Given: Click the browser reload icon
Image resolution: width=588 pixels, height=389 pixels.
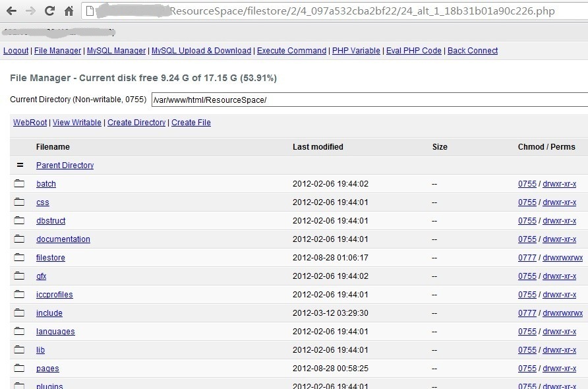Looking at the screenshot, I should (49, 11).
